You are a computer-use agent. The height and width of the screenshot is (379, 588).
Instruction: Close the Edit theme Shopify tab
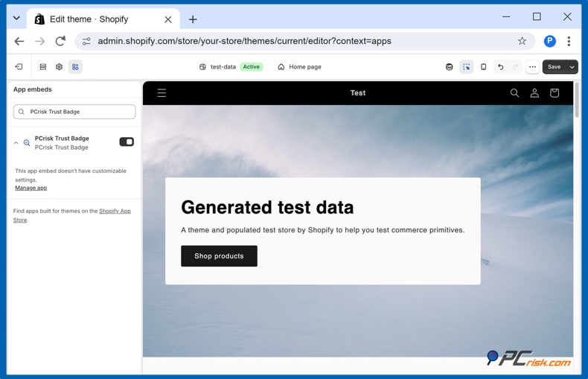168,19
